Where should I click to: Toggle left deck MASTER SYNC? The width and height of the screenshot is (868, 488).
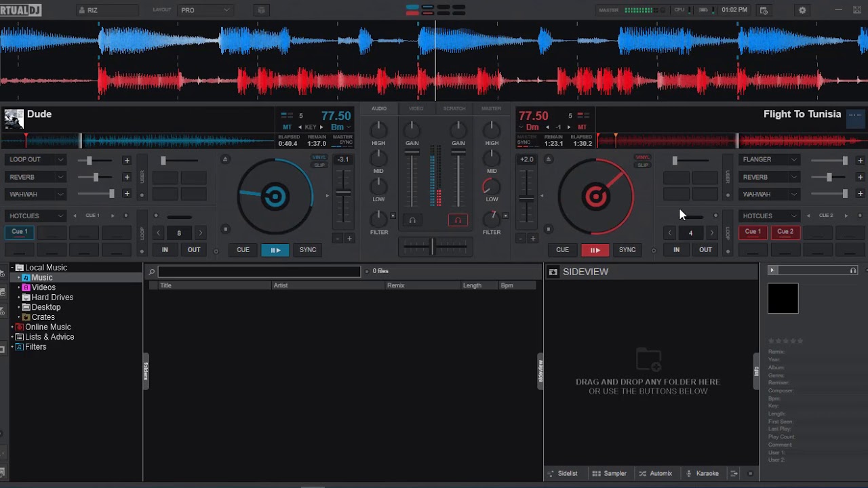pos(342,140)
